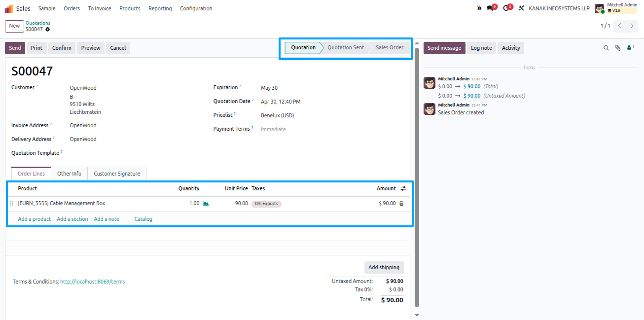
Task: Open the followers person icon
Action: click(x=630, y=48)
